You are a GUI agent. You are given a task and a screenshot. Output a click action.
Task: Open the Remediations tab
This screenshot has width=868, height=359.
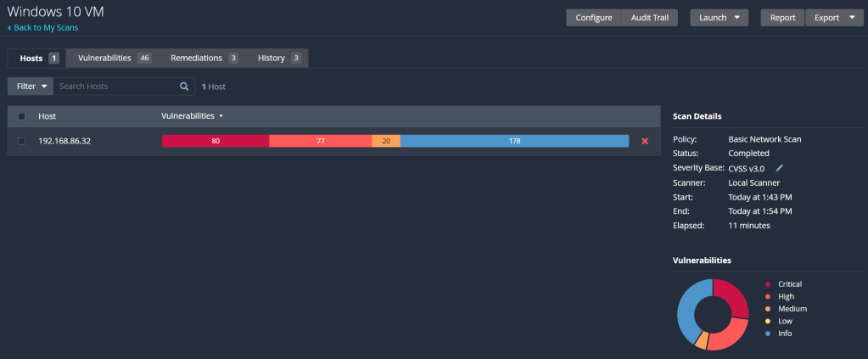(x=204, y=58)
